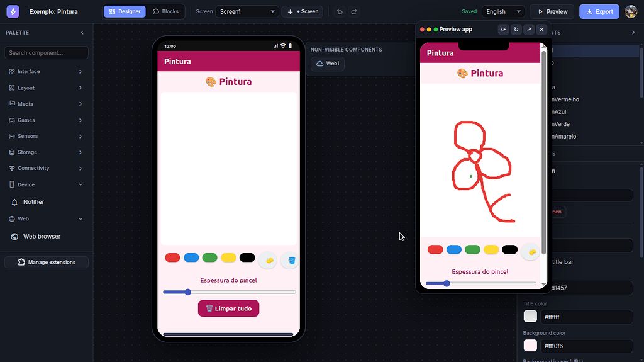Image resolution: width=644 pixels, height=362 pixels.
Task: Click the eraser icon in Preview app
Action: point(531,252)
